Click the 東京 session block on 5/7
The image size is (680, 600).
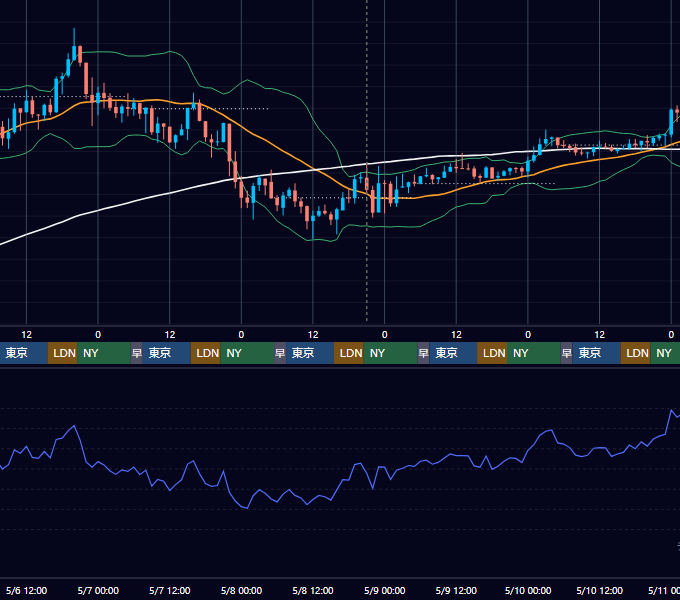tap(167, 353)
